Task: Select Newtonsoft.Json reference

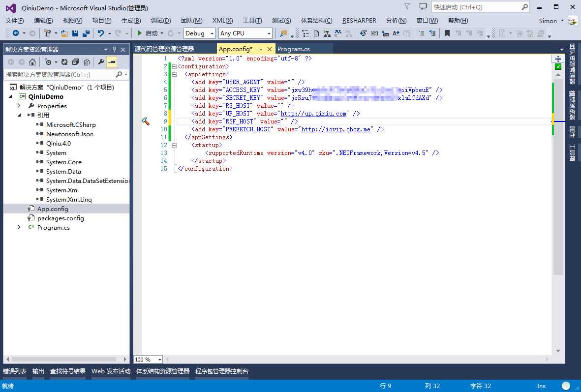Action: click(x=70, y=134)
